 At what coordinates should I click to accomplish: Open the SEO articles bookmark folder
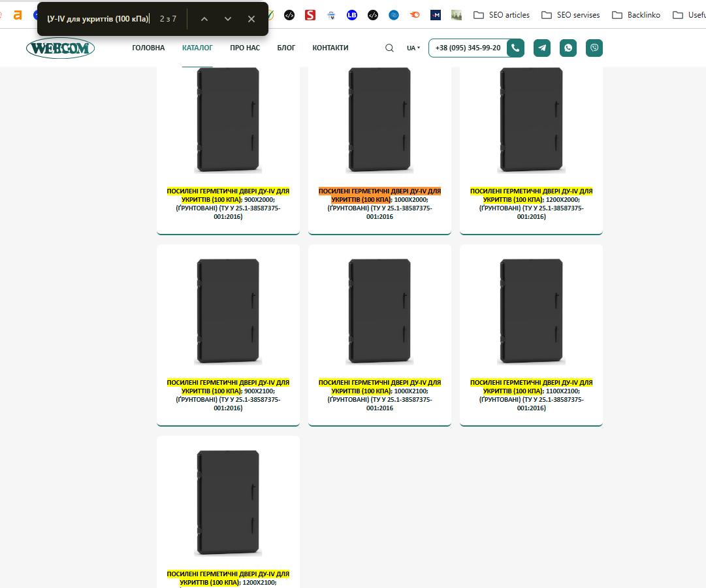pyautogui.click(x=502, y=15)
